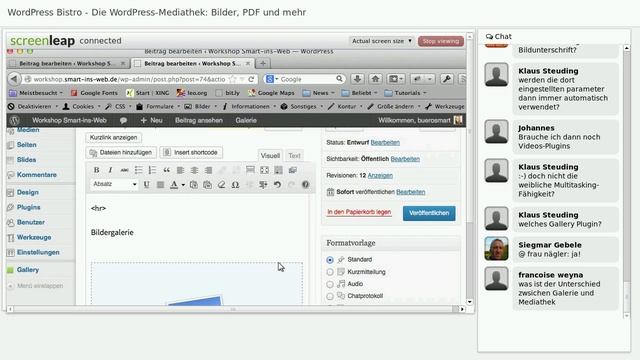Image resolution: width=640 pixels, height=360 pixels.
Task: Insert a special character (Omega)
Action: (236, 184)
